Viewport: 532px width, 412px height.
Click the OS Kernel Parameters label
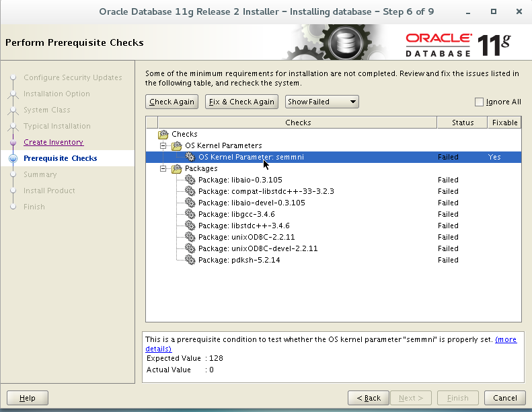(223, 145)
